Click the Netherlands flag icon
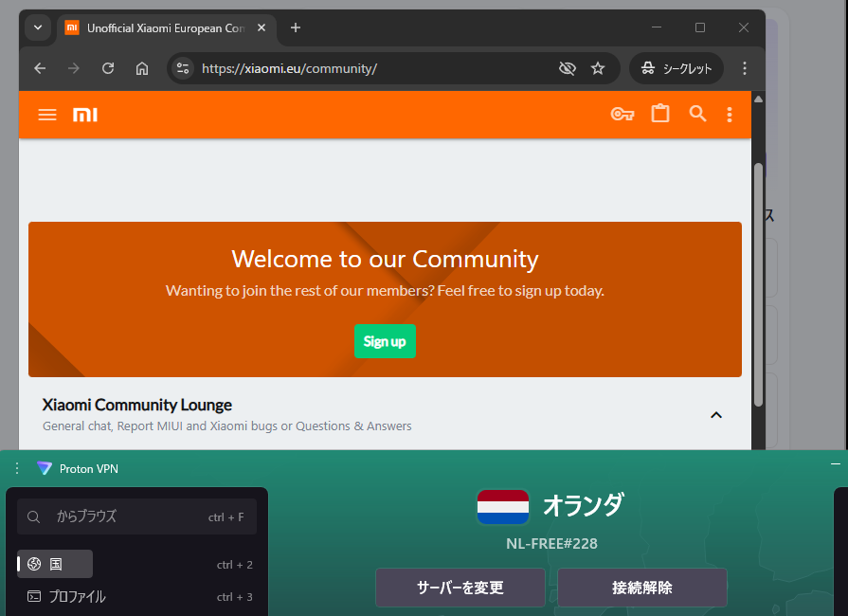848x616 pixels. (x=503, y=507)
